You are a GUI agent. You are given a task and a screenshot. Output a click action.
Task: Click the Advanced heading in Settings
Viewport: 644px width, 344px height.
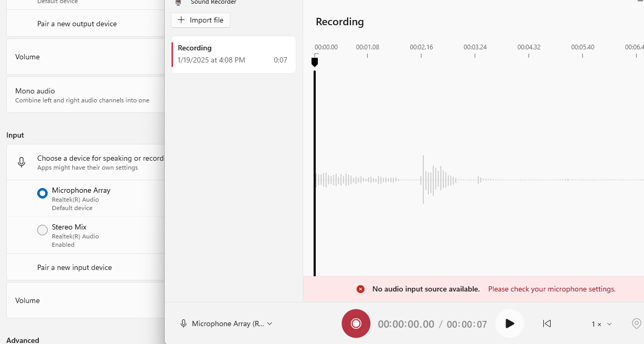tap(23, 340)
